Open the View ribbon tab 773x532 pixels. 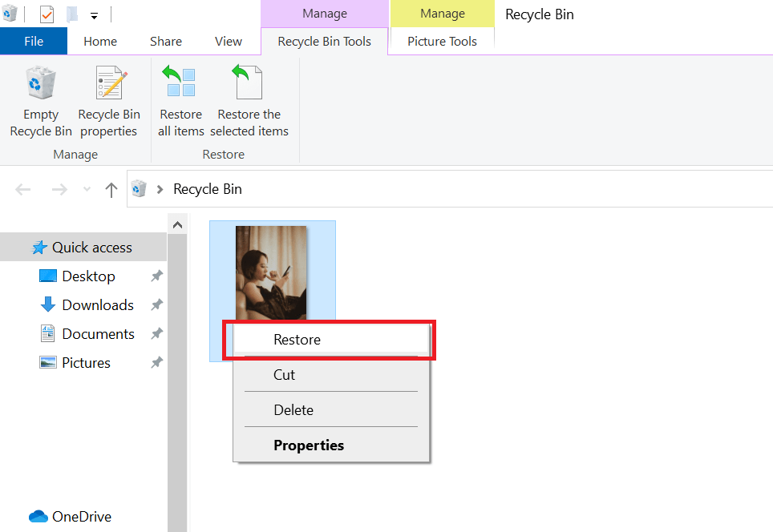229,41
